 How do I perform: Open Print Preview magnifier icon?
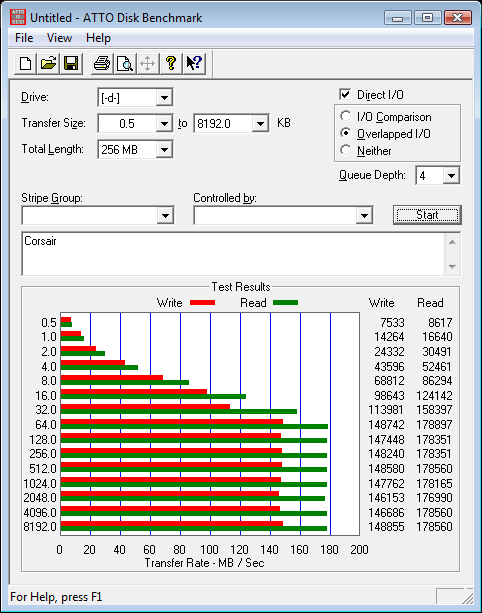pyautogui.click(x=125, y=63)
